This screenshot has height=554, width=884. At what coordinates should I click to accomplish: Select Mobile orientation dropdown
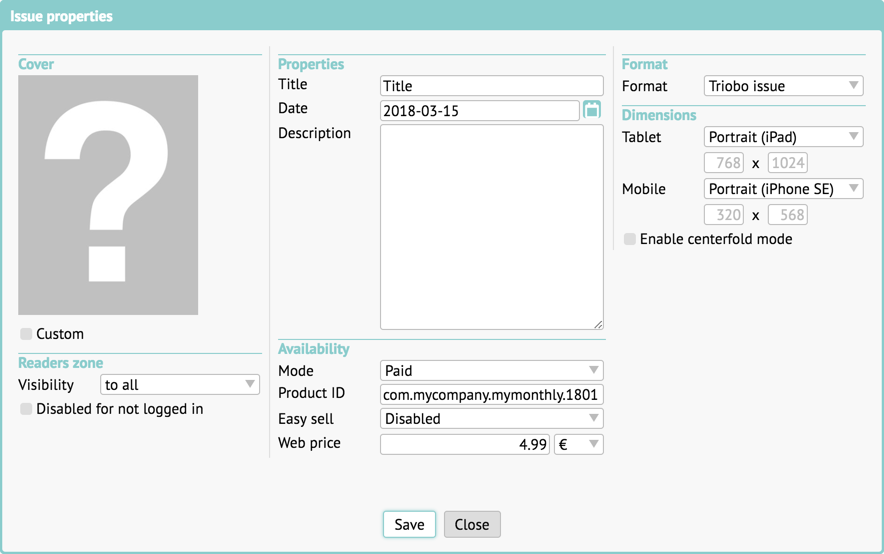click(784, 188)
